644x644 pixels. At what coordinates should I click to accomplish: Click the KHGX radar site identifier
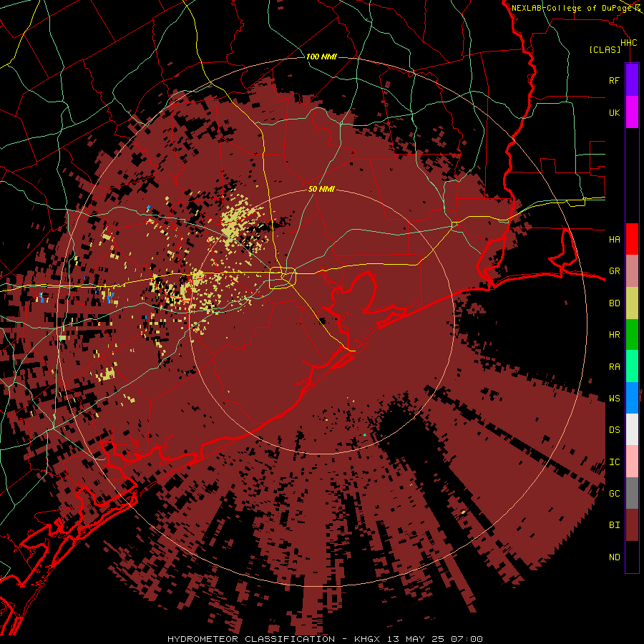[369, 639]
